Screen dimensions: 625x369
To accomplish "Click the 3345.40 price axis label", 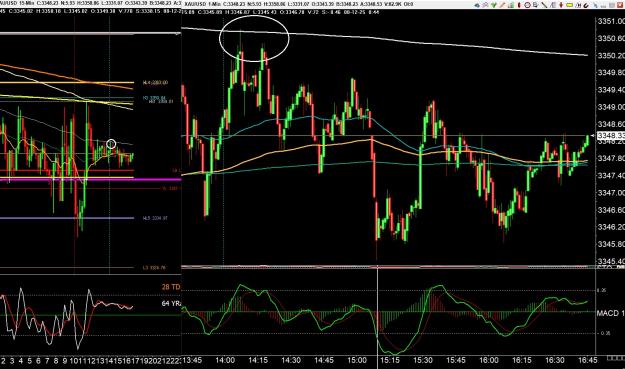I will click(x=611, y=261).
